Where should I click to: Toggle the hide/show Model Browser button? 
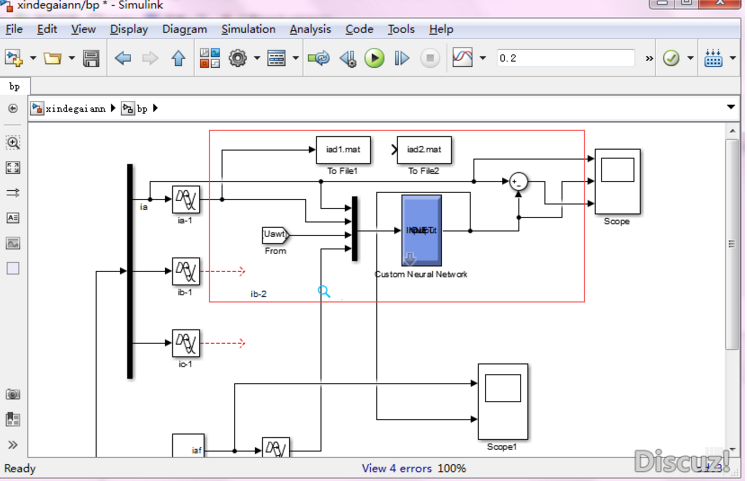coord(13,445)
